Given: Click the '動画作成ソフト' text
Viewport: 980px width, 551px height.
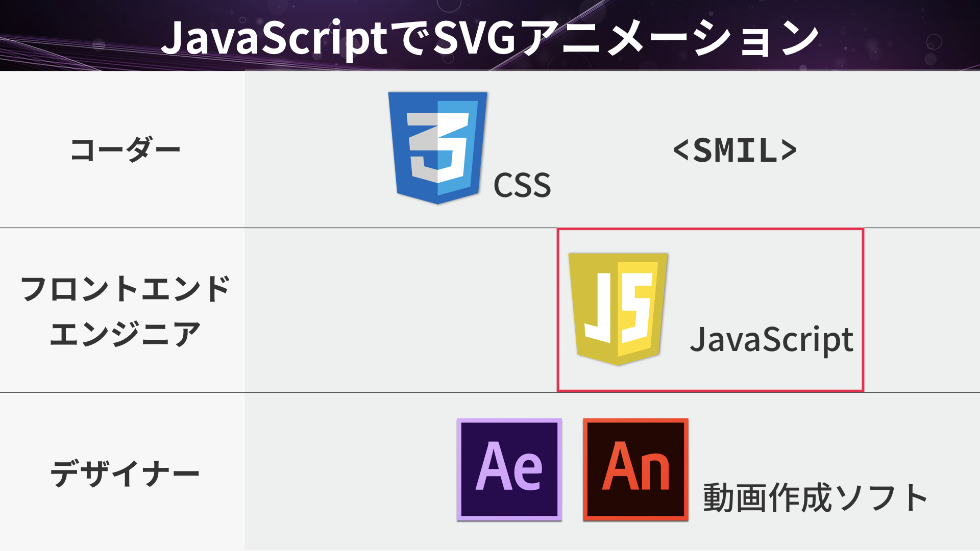Looking at the screenshot, I should [x=815, y=498].
